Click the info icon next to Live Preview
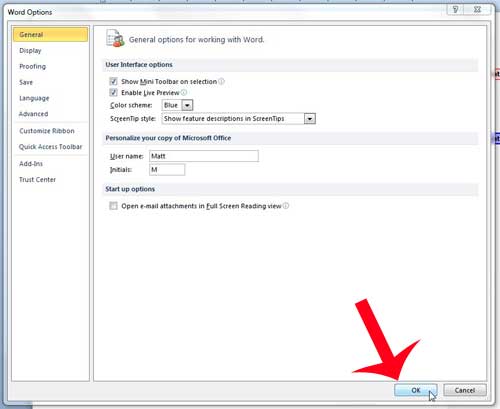Viewport: 500px width, 409px height. (x=184, y=93)
